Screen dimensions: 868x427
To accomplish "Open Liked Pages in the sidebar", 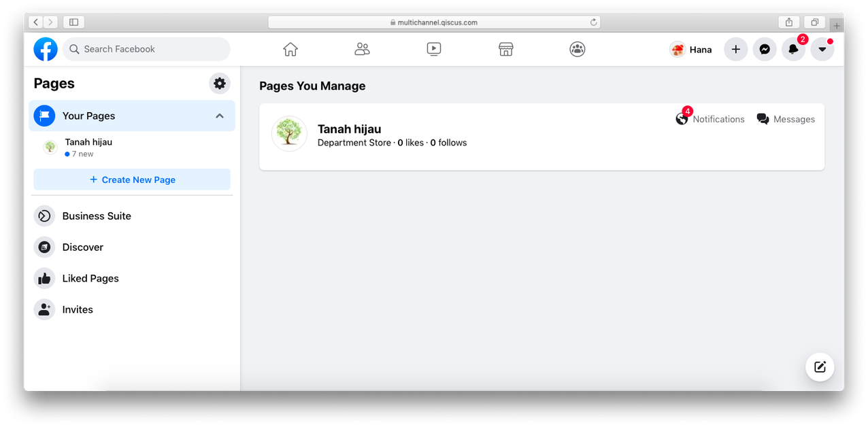I will click(90, 278).
